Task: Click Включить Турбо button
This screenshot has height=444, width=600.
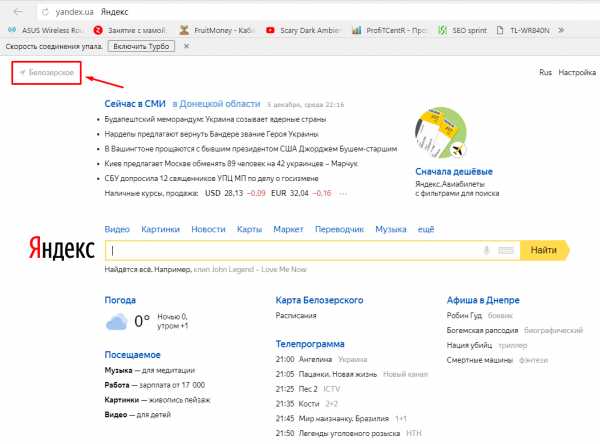Action: coord(141,46)
